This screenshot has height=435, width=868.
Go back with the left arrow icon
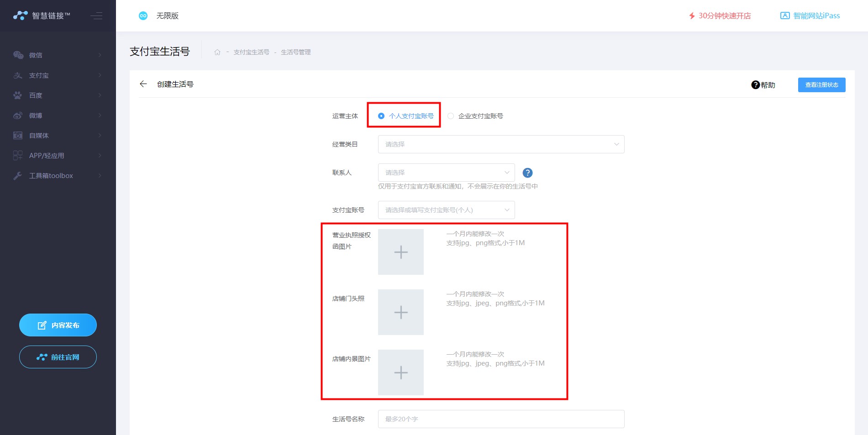coord(143,84)
